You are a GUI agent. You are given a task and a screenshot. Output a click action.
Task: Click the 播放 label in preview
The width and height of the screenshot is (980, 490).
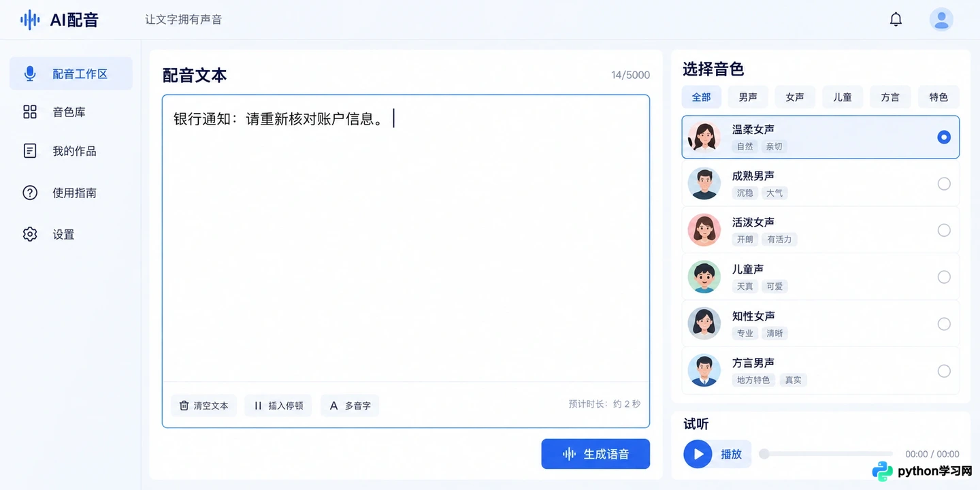coord(731,454)
